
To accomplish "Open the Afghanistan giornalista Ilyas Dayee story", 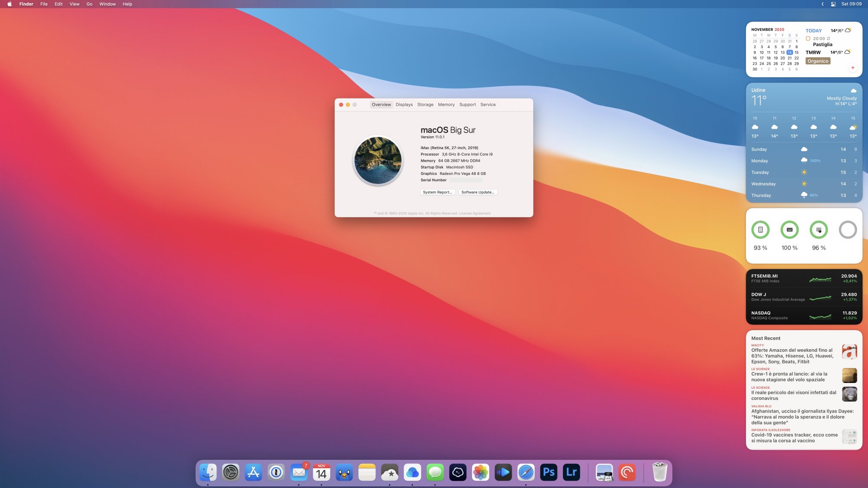I will tap(804, 415).
